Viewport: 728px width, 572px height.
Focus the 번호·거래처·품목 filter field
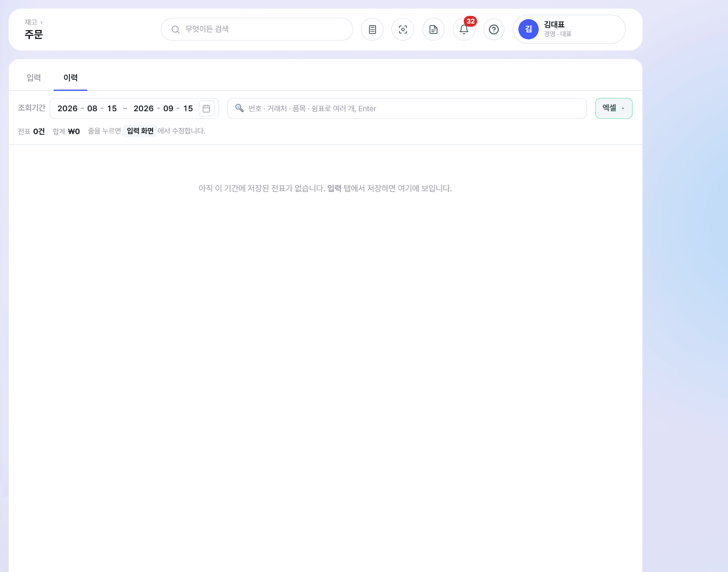coord(407,108)
